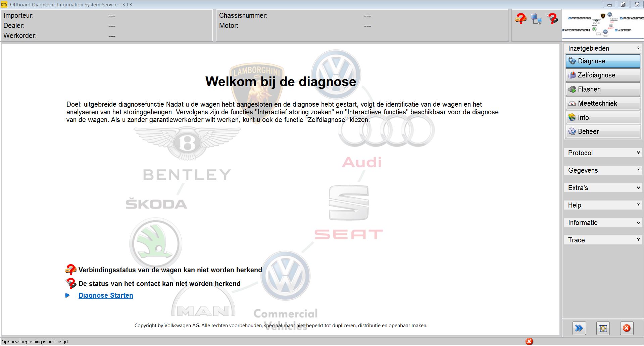Click the Importeur label
This screenshot has width=644, height=346.
pyautogui.click(x=18, y=15)
